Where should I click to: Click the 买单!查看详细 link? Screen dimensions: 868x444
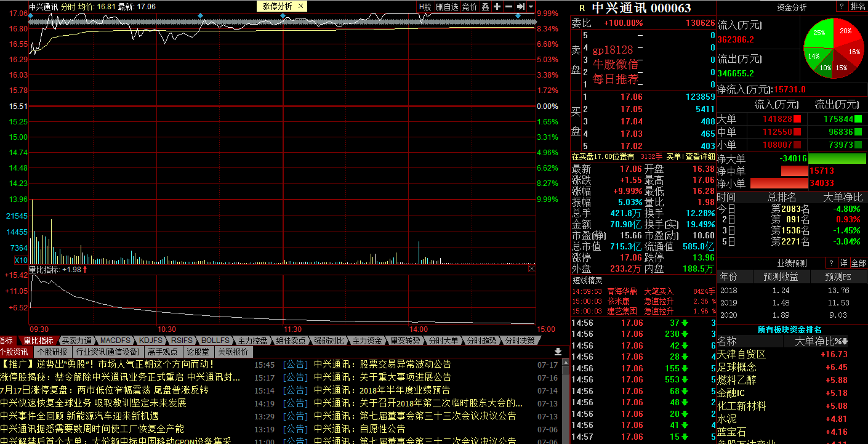pyautogui.click(x=691, y=156)
